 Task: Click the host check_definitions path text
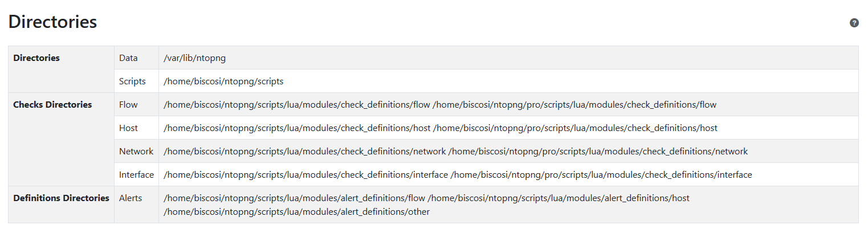coord(441,128)
